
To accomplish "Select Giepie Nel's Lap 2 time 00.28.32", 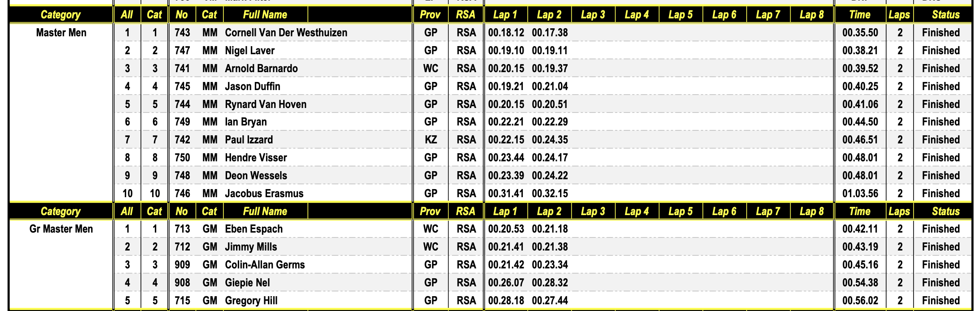I will pyautogui.click(x=550, y=283).
